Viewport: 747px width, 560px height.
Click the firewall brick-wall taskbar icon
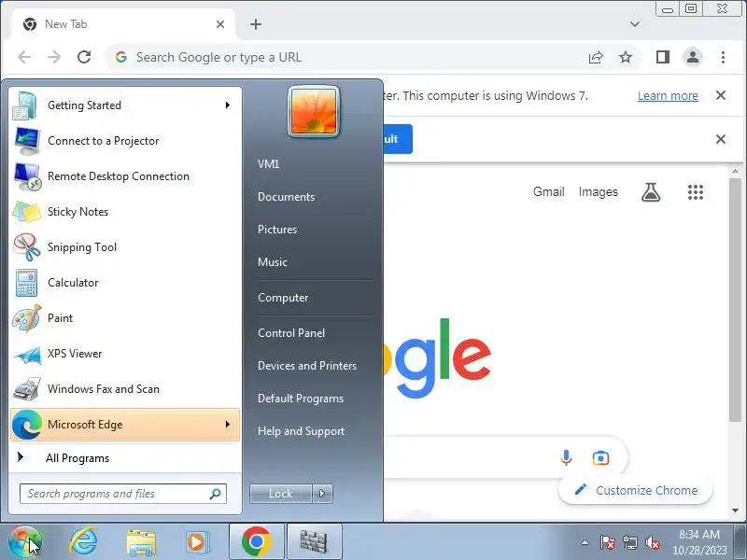314,542
